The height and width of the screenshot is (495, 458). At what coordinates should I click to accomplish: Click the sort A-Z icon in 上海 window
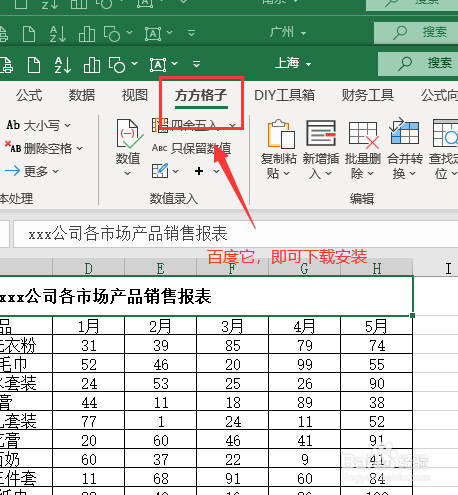(x=63, y=64)
